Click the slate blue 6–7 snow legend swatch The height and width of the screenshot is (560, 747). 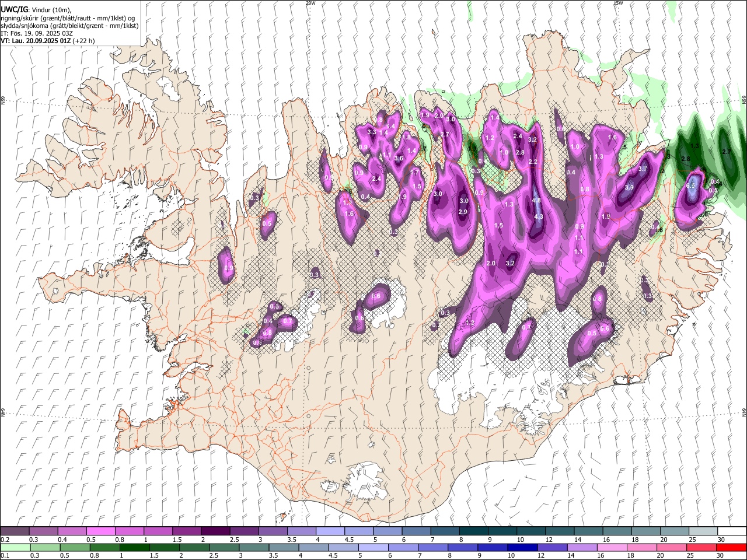(x=416, y=531)
